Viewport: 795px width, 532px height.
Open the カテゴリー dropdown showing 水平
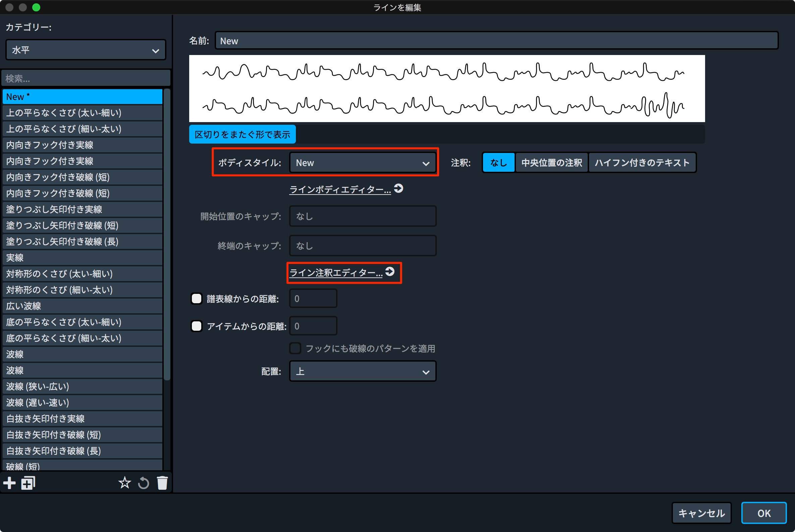86,50
